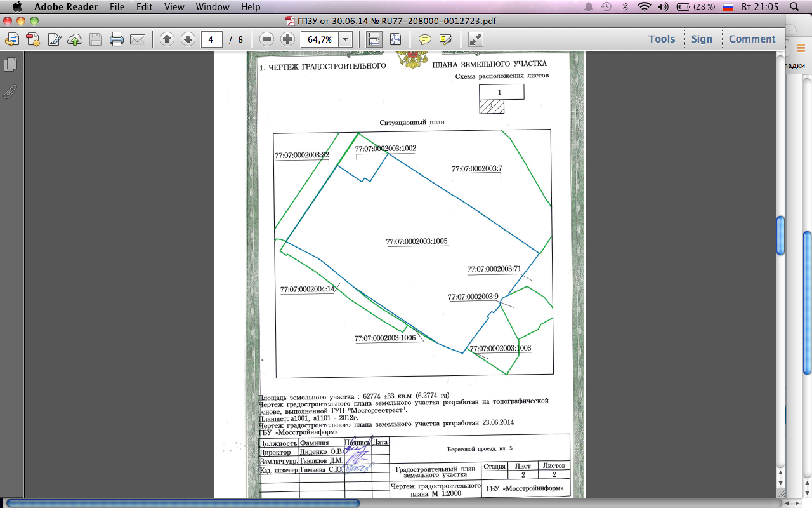Viewport: 812px width, 508px height.
Task: Click the Save floppy disk icon
Action: pos(96,39)
